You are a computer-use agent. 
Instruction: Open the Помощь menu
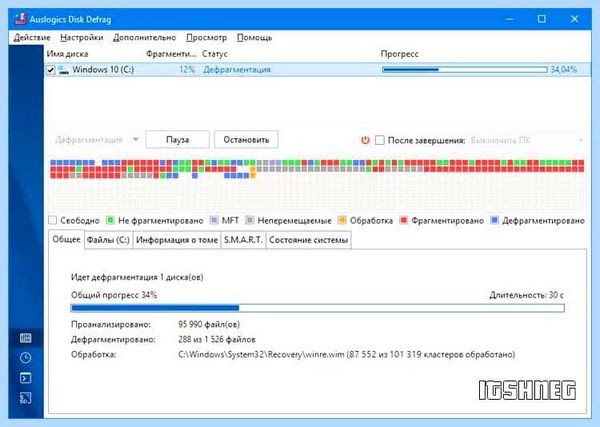click(x=254, y=37)
